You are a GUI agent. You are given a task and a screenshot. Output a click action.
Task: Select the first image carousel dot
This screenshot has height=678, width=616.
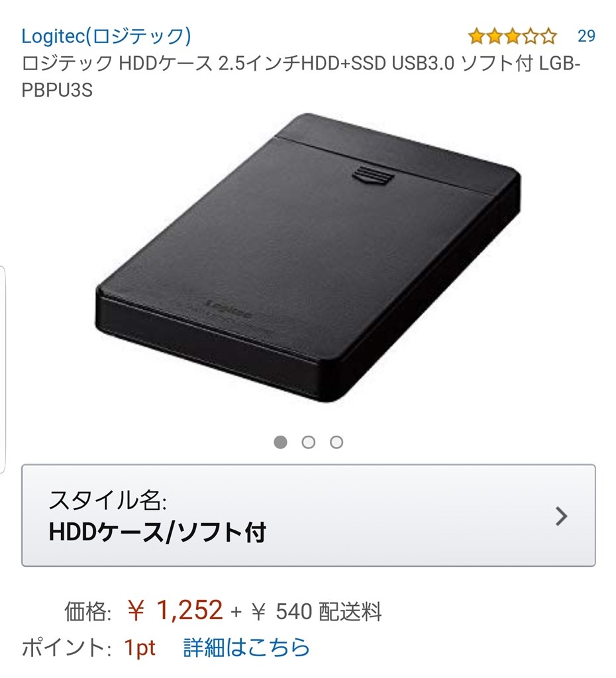tap(280, 442)
